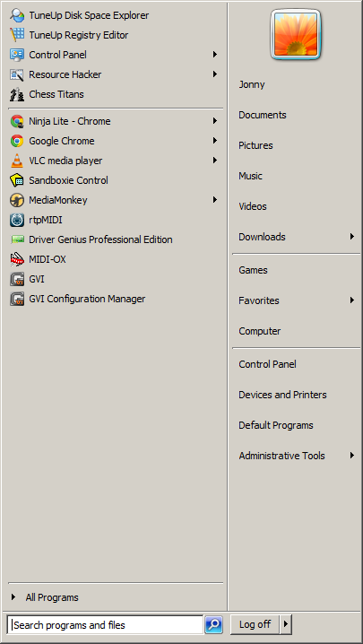Click the magnifier search button
Screen dimensions: 363x644
click(x=213, y=625)
